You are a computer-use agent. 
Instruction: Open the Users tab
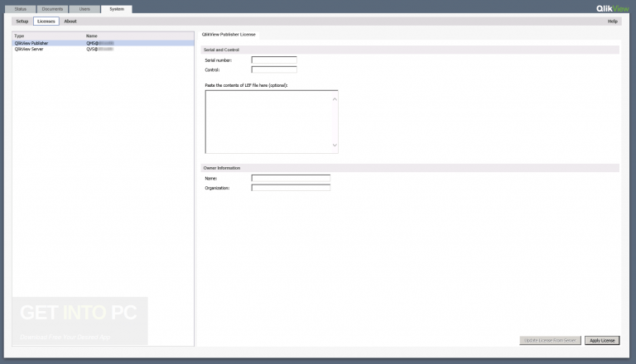click(84, 9)
